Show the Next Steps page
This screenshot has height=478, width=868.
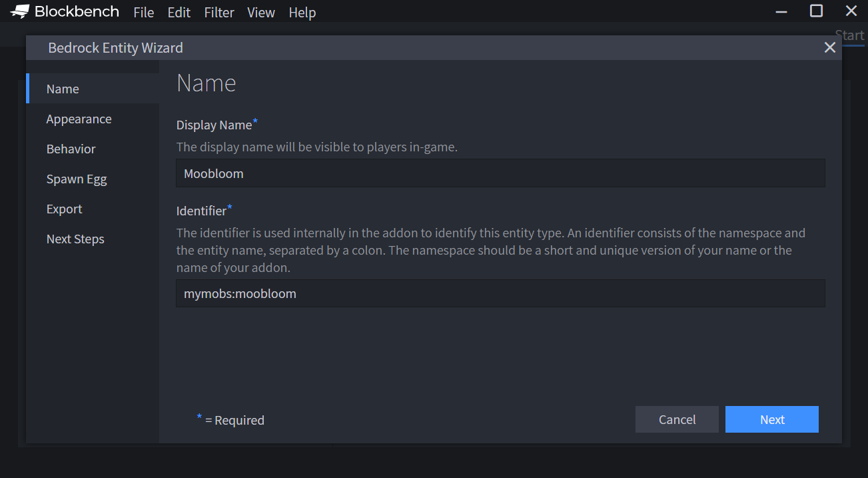[75, 239]
